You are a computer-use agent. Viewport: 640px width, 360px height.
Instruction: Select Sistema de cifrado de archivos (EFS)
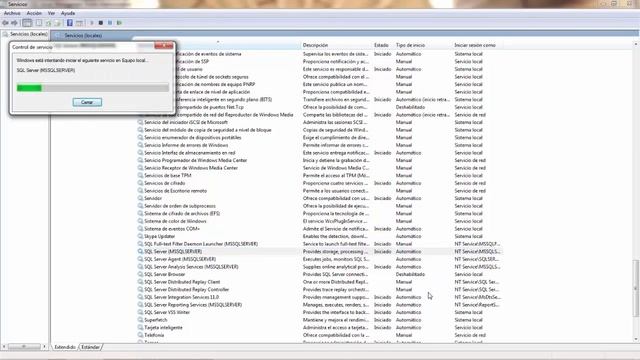tap(182, 213)
